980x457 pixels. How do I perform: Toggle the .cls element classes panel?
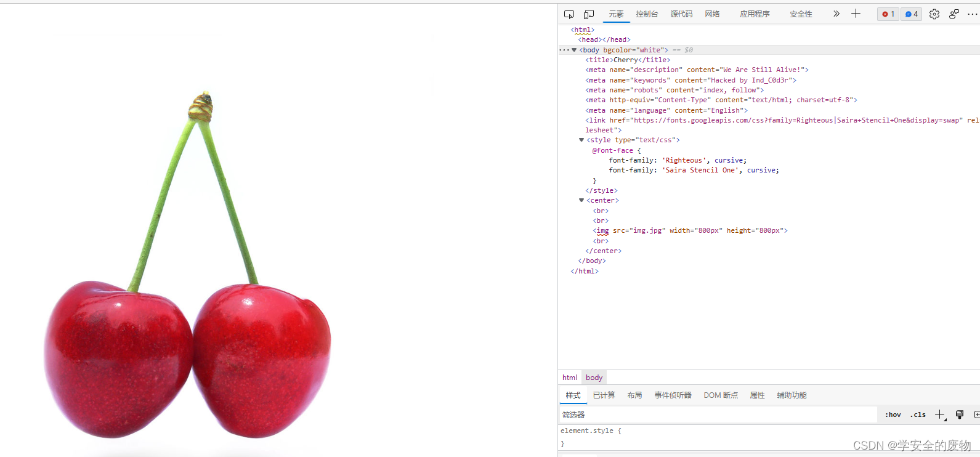click(918, 415)
